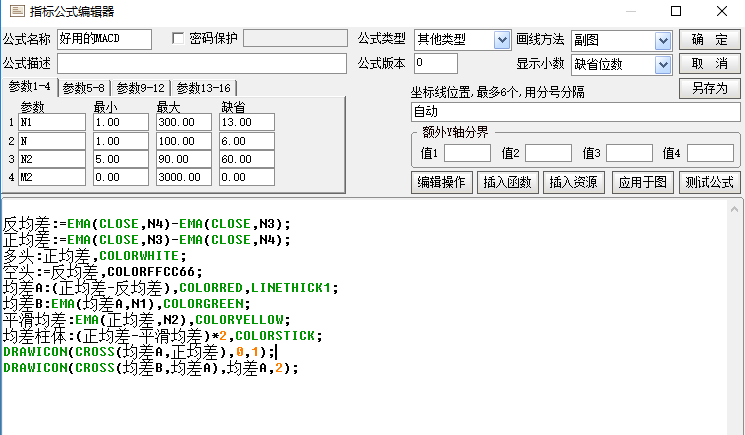Screen dimensions: 745x435
Task: Select the 参数9-12 tab
Action: 143,88
